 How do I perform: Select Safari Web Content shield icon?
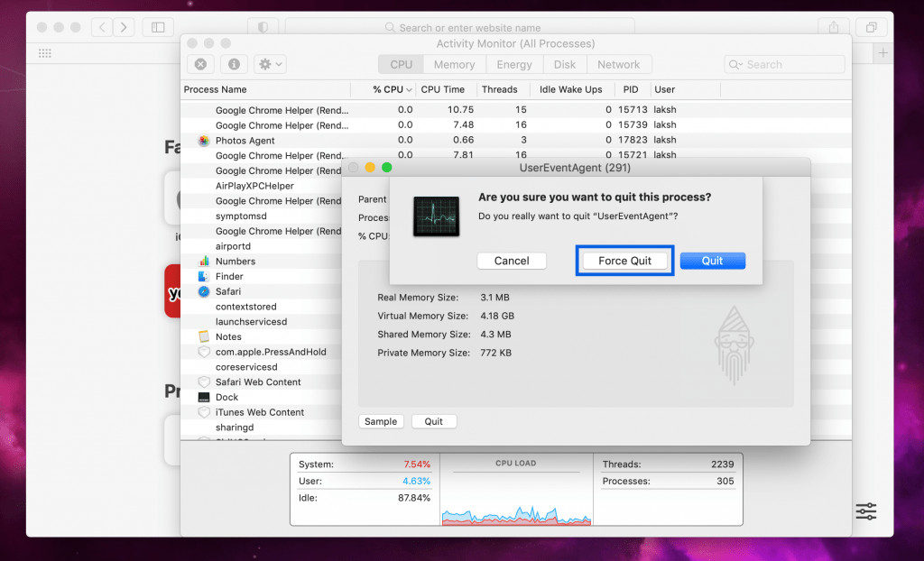point(204,382)
